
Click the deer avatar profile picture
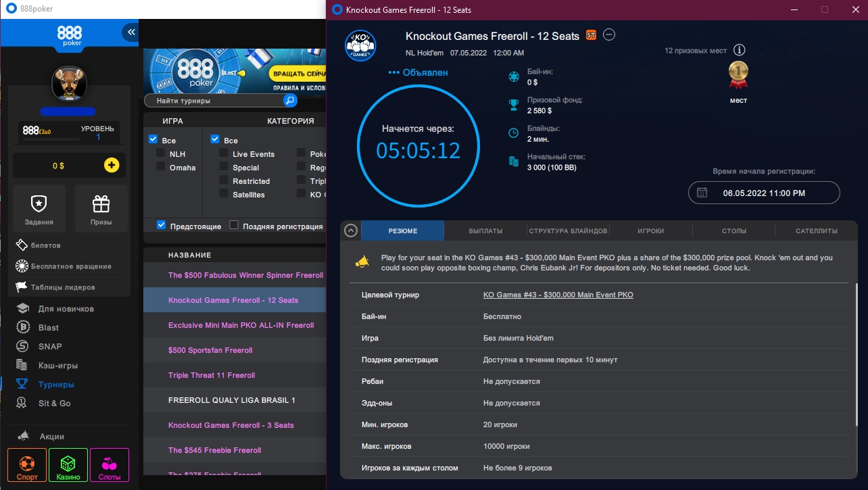[x=69, y=84]
